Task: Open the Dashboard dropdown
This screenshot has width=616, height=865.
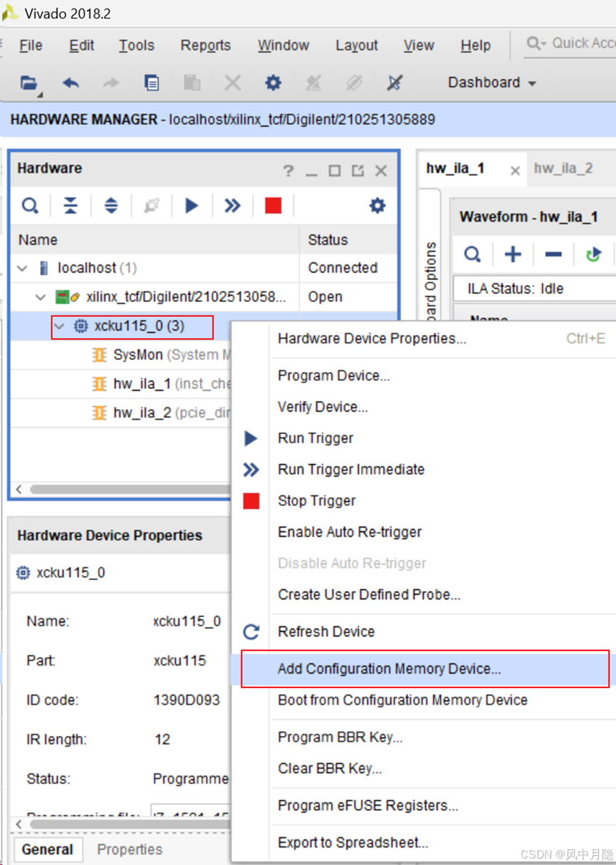Action: [492, 83]
